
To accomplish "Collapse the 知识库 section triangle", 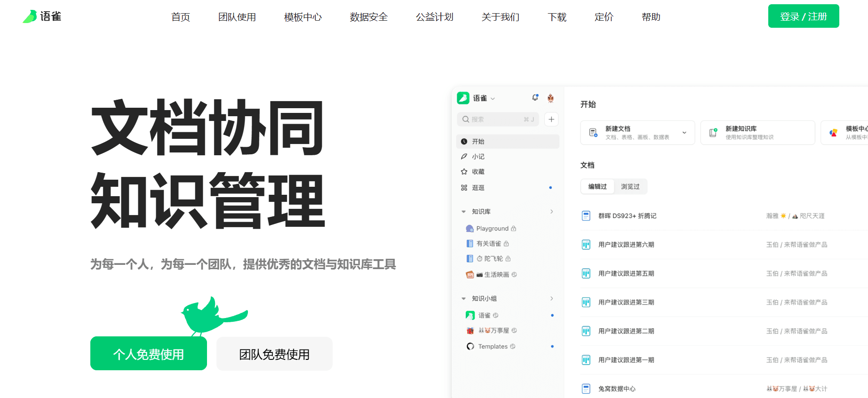I will [x=463, y=212].
